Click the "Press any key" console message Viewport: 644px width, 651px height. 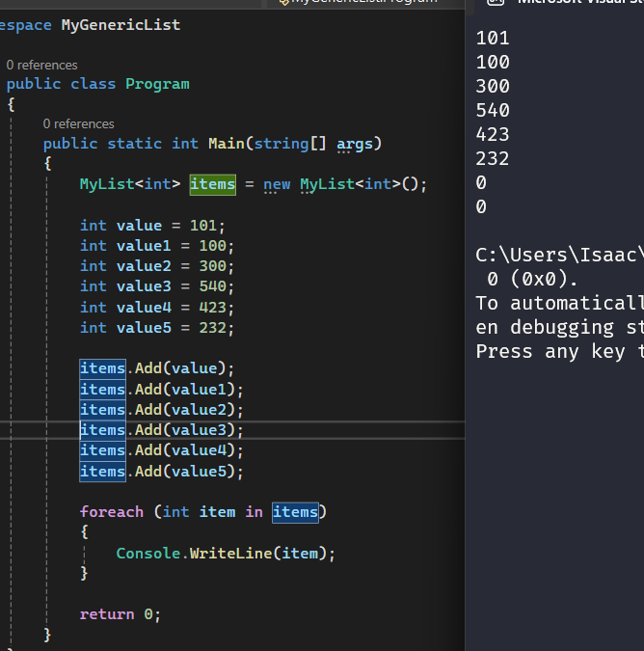tap(559, 352)
